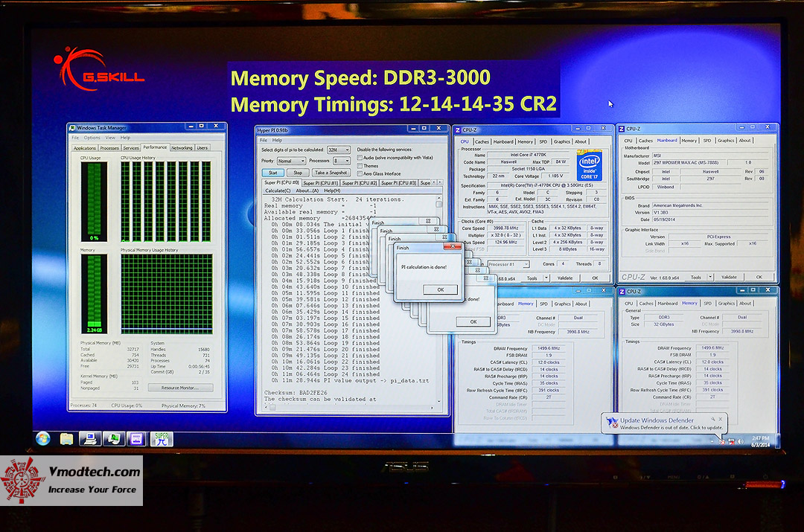Viewport: 804px width, 532px height.
Task: Click the red-flag action center tray icon
Action: (722, 441)
